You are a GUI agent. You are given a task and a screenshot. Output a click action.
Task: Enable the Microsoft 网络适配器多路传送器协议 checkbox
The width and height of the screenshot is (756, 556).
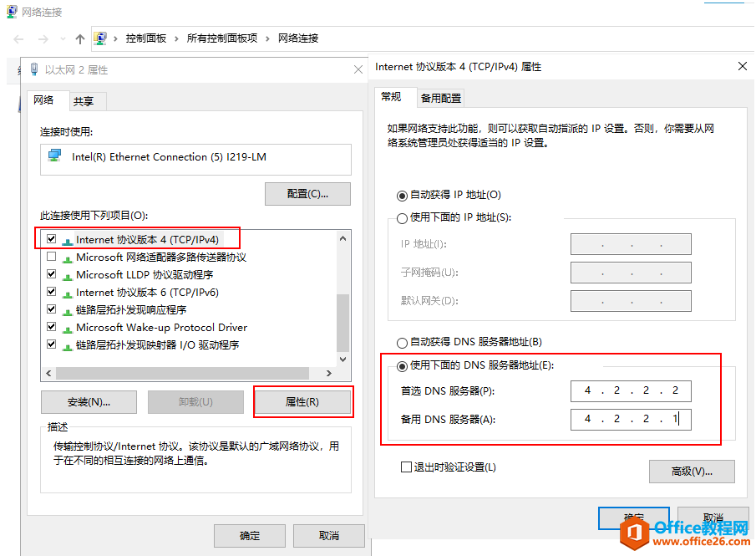[50, 257]
